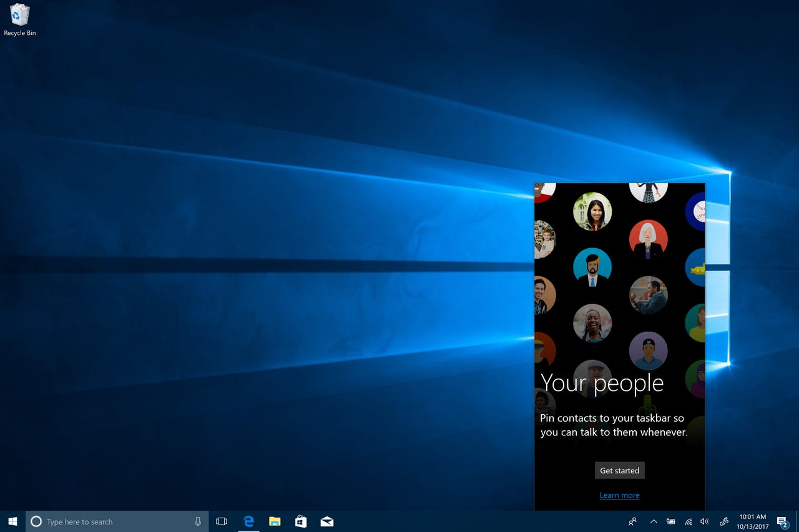799x532 pixels.
Task: Open Task View
Action: coord(222,521)
